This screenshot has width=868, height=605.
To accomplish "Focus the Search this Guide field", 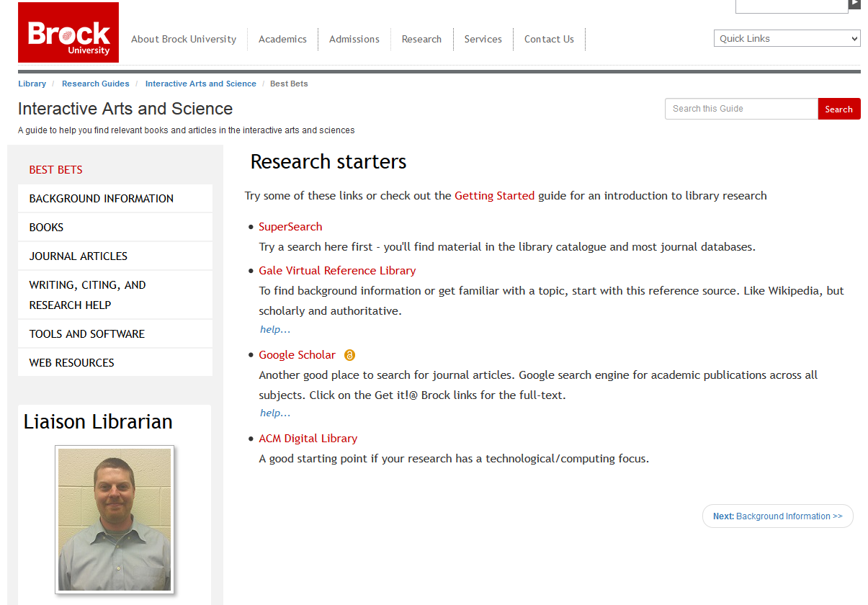I will point(741,109).
